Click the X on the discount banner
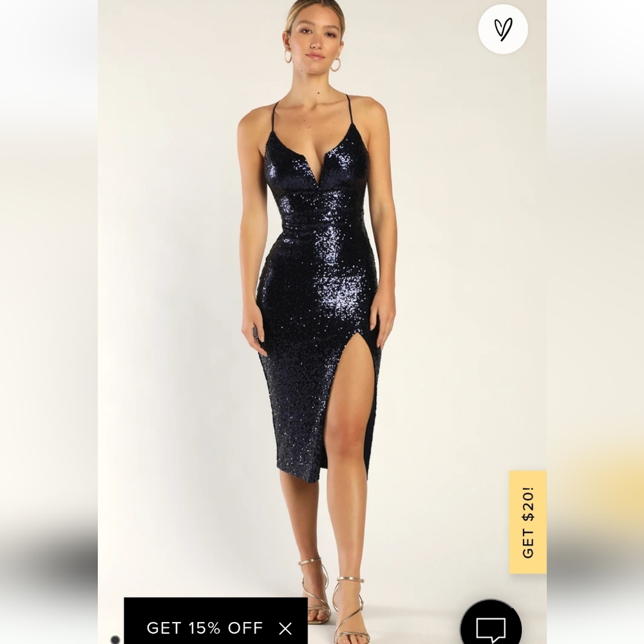Viewport: 644px width, 644px height. pyautogui.click(x=285, y=628)
